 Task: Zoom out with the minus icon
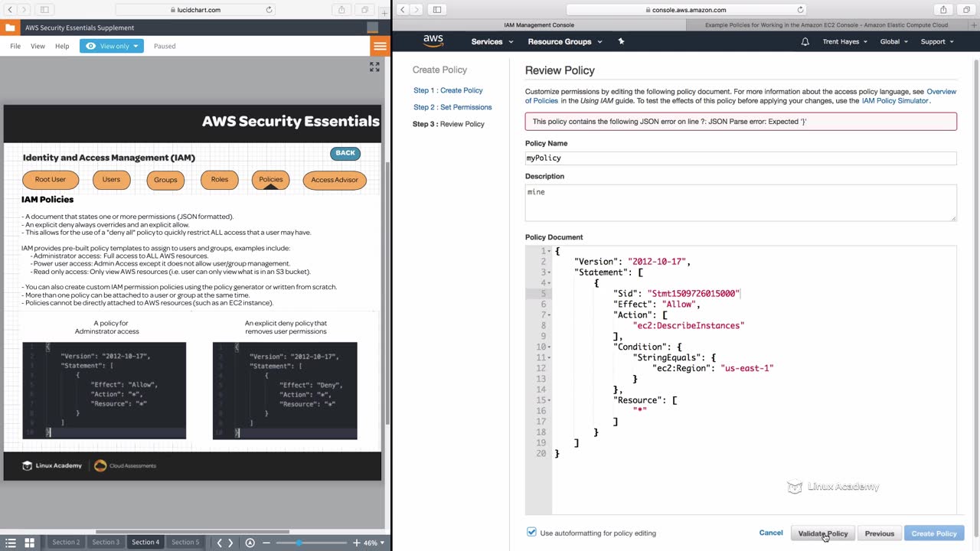[266, 543]
